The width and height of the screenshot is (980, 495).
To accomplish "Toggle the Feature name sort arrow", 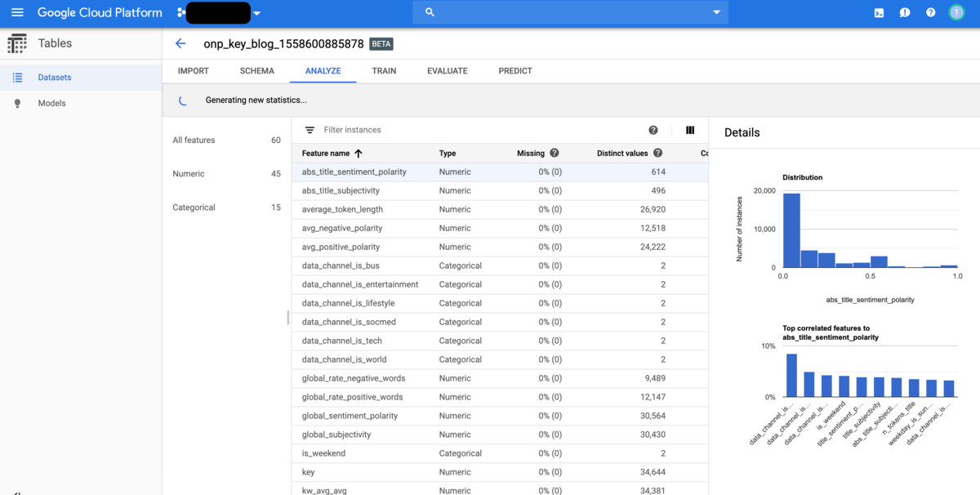I will (x=359, y=154).
